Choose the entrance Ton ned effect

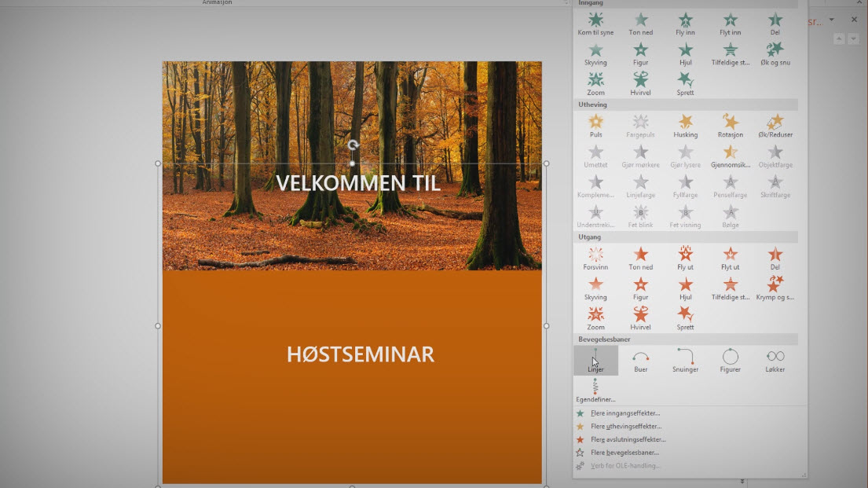point(640,24)
